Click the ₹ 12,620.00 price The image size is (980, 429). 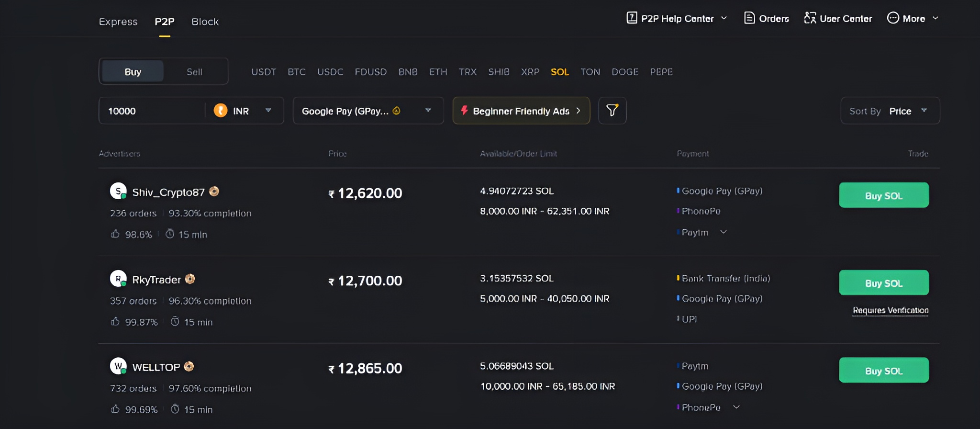[365, 193]
